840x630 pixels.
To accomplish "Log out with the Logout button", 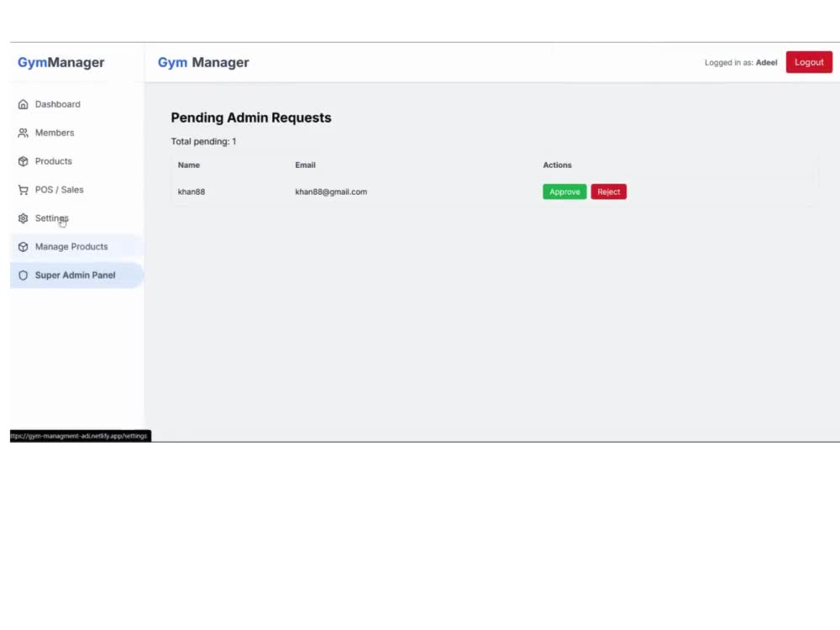I will (x=809, y=62).
